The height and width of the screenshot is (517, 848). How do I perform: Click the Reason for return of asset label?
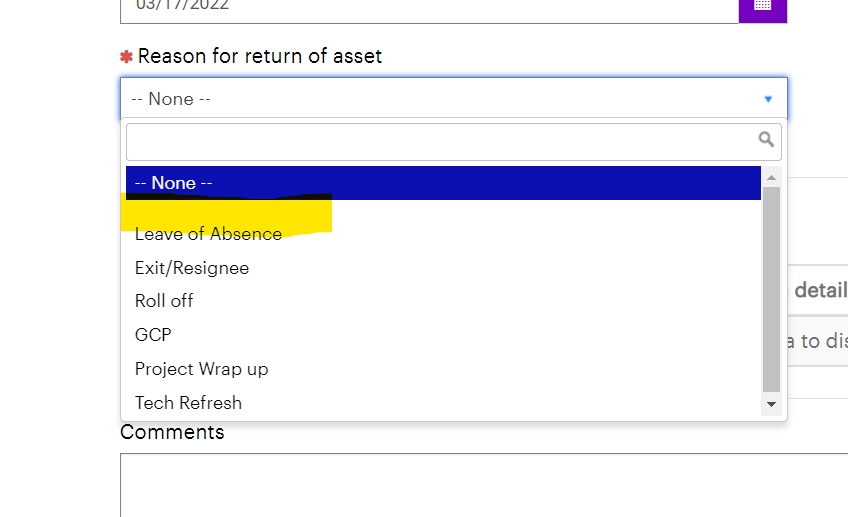point(260,56)
